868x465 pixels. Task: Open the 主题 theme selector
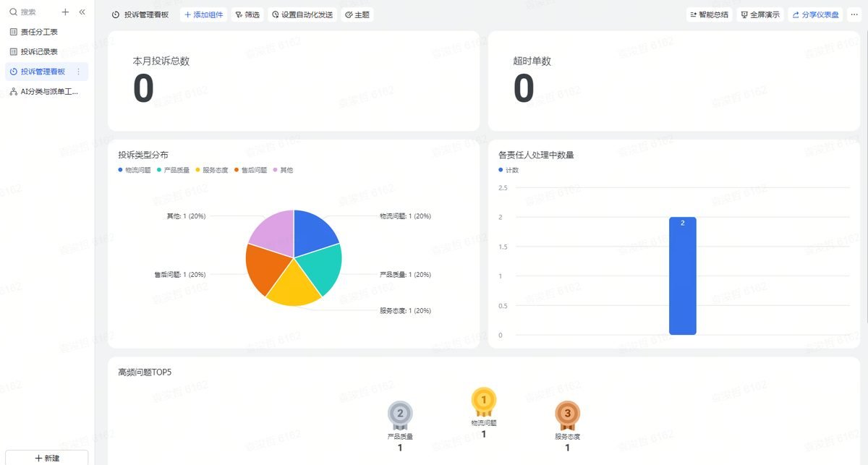coord(357,14)
